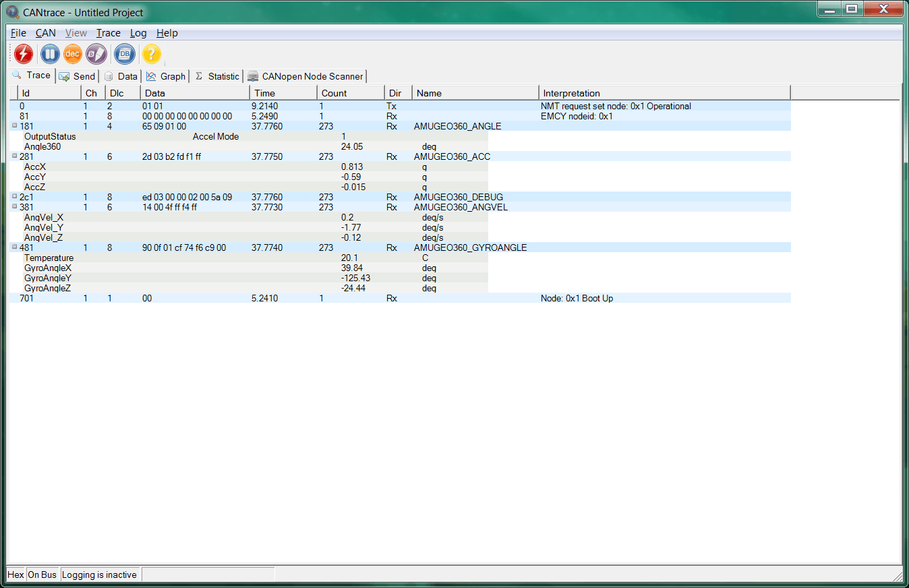Click the Dlc column header
This screenshot has width=909, height=588.
[x=123, y=93]
